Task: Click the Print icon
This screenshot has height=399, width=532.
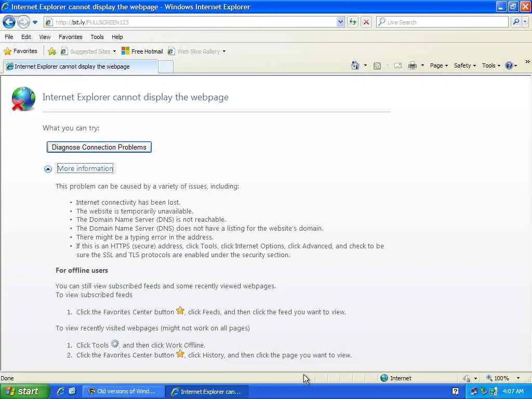Action: tap(412, 66)
